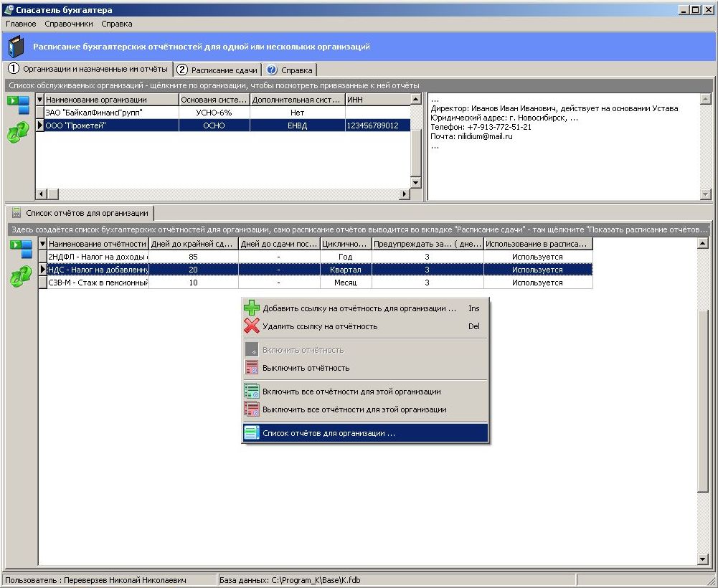Select 'Выключить все отчётности для этой организации'
Screen dimensions: 718x588
click(354, 409)
